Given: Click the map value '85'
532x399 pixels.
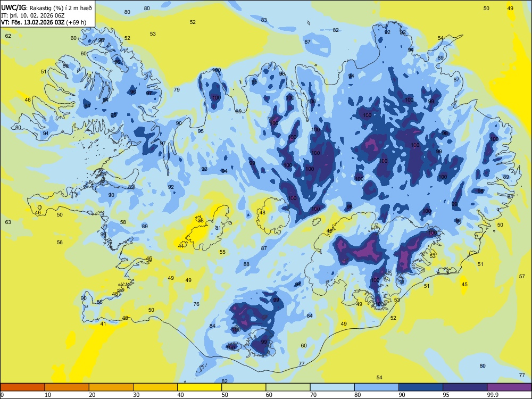Looking at the screenshot, I should (x=238, y=112).
